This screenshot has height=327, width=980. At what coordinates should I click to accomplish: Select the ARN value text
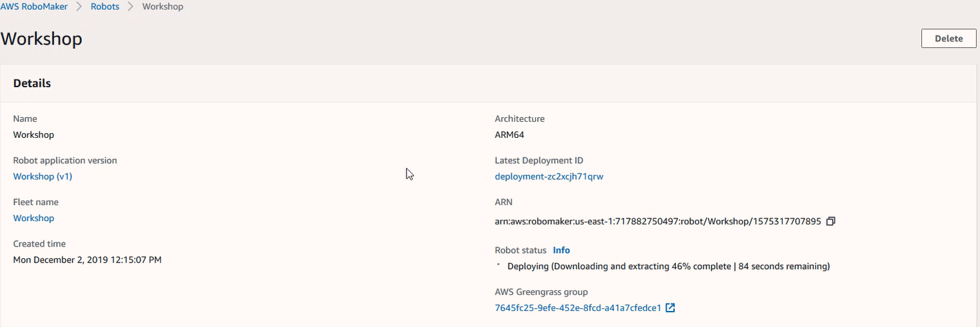tap(658, 222)
